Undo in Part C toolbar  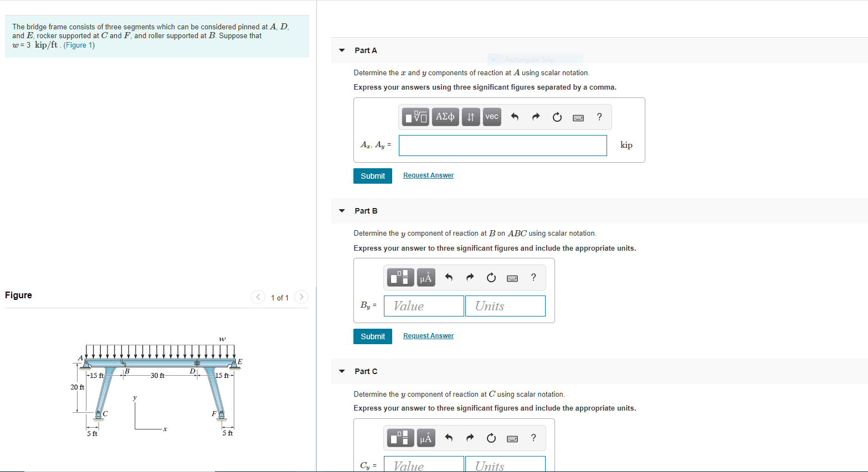[x=449, y=438]
